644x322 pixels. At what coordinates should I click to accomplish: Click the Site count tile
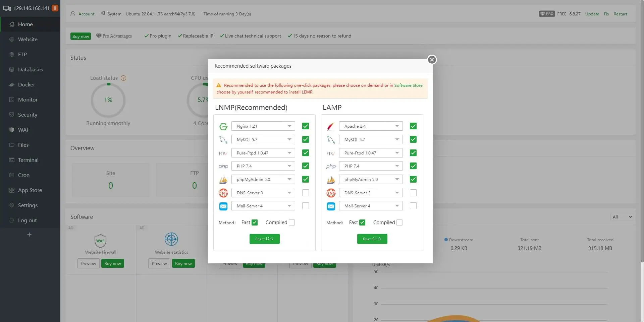[110, 180]
